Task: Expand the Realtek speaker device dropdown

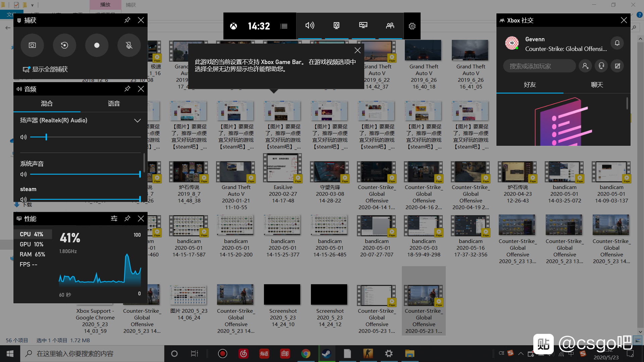Action: coord(137,120)
